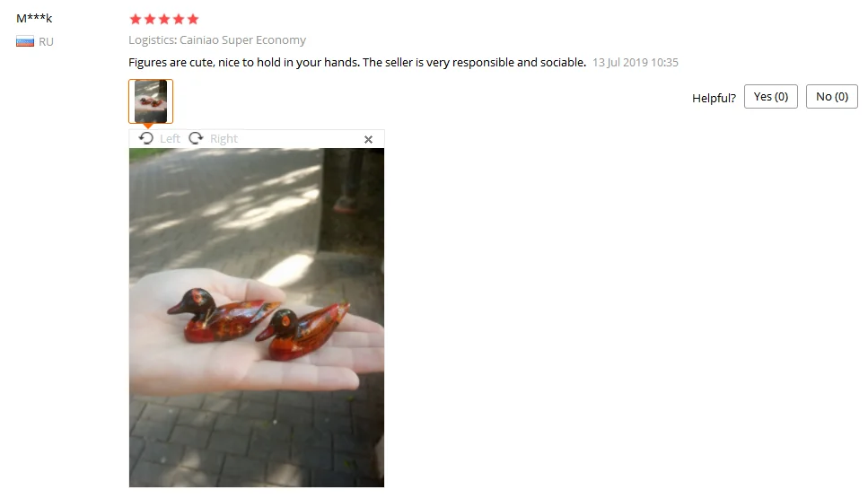Click the fourth red rating star

point(179,20)
